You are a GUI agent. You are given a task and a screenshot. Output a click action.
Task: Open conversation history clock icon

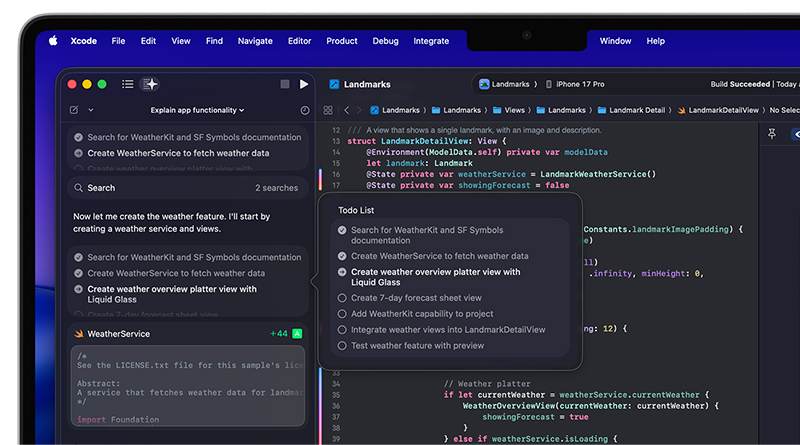[305, 110]
